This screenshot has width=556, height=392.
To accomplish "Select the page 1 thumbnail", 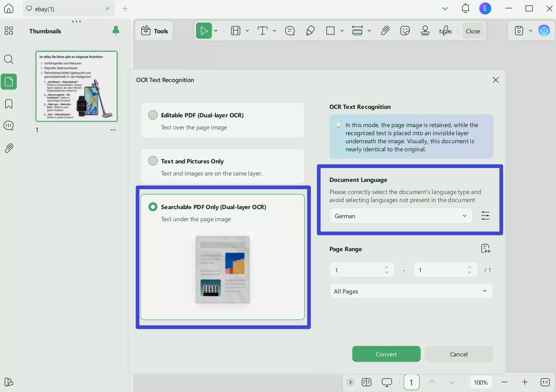I will tap(77, 86).
